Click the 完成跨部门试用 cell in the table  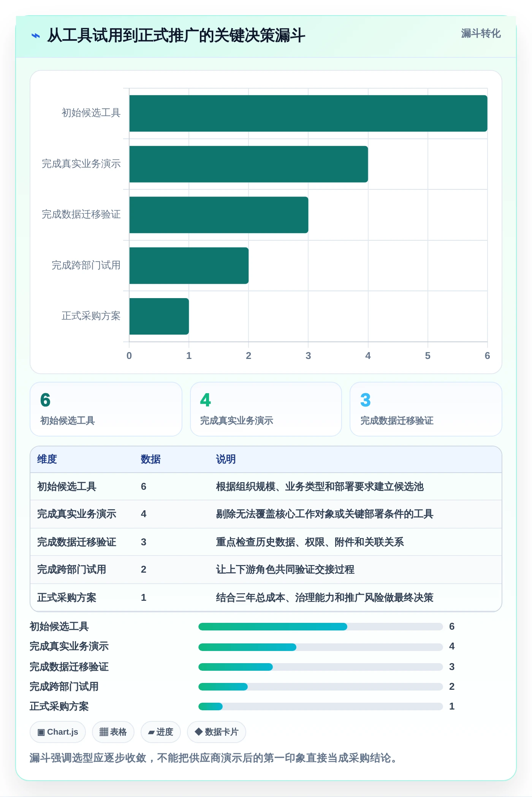(72, 570)
